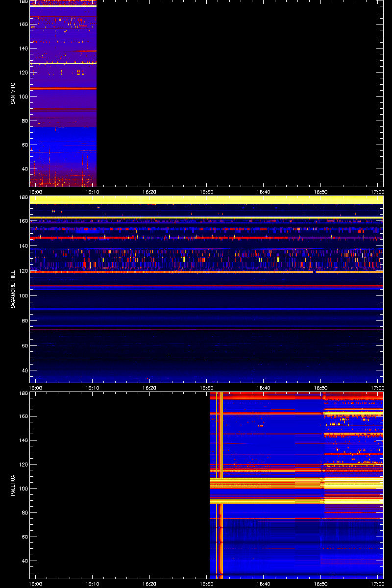Click the 16:00 tick label below Palehua plot
Viewport: 392px width, 588px height.
[x=36, y=584]
